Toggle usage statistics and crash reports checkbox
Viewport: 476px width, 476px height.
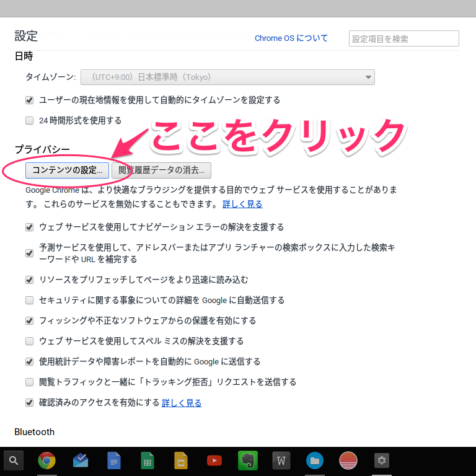click(30, 361)
